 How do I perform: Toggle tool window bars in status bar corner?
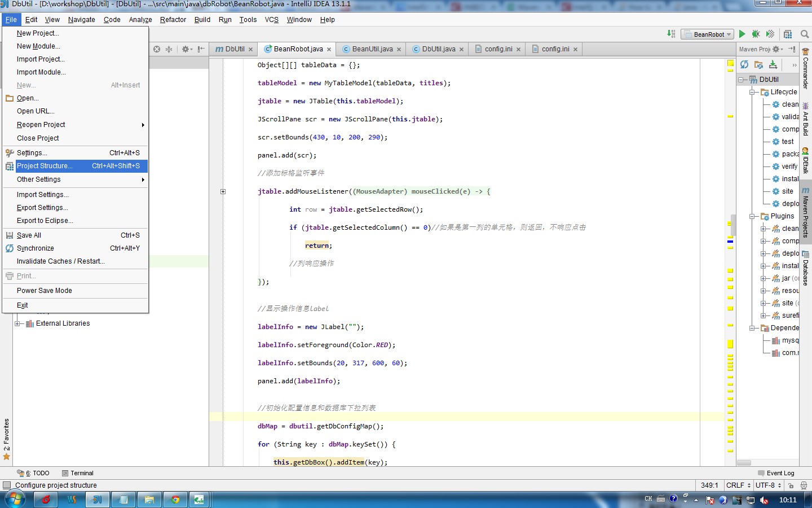tap(7, 485)
